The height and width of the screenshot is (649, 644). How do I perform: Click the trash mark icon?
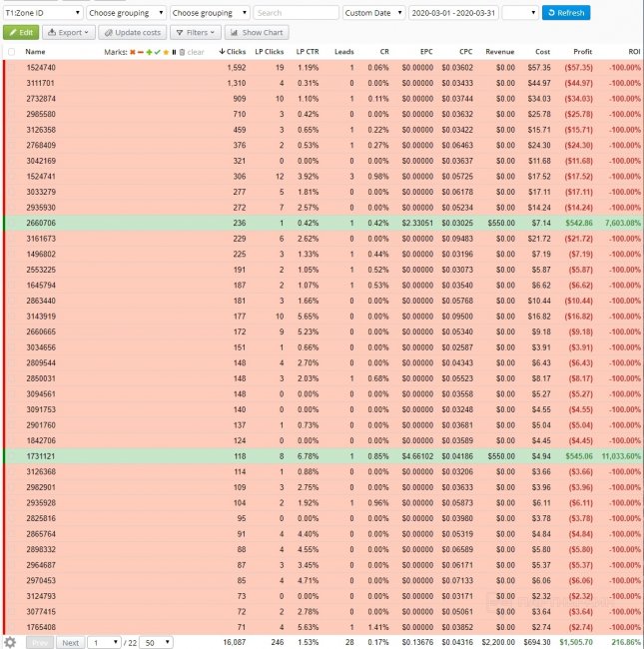[181, 51]
